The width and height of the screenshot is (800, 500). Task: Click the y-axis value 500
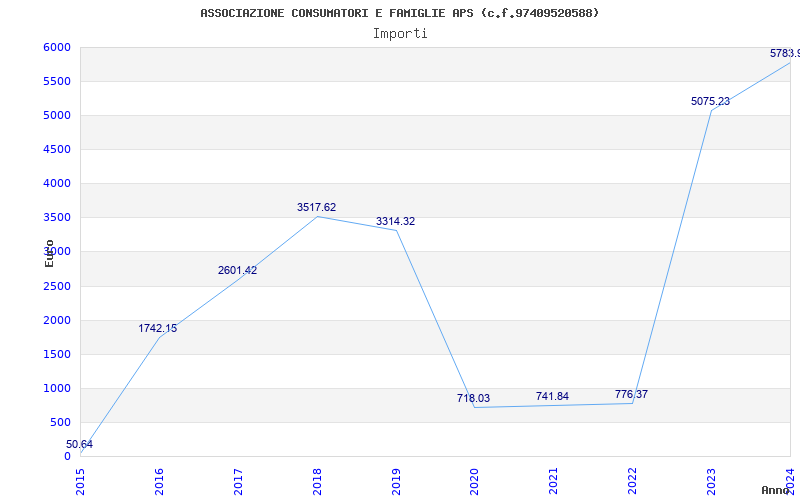click(60, 422)
